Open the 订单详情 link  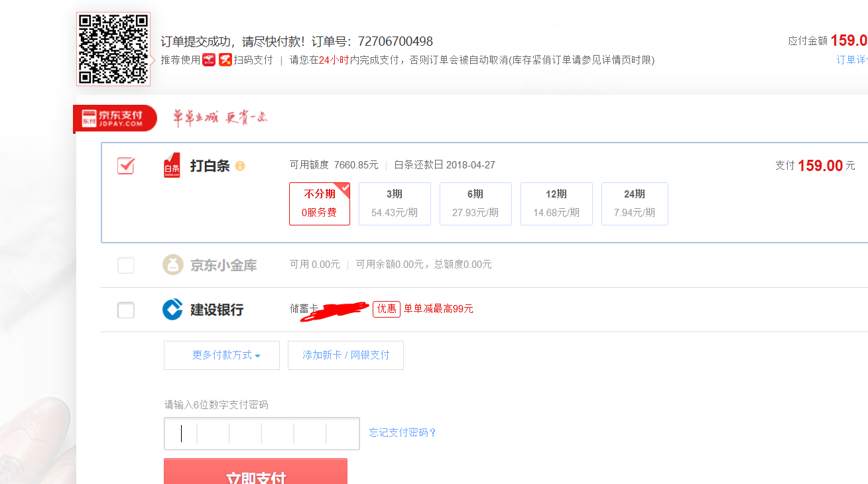852,60
